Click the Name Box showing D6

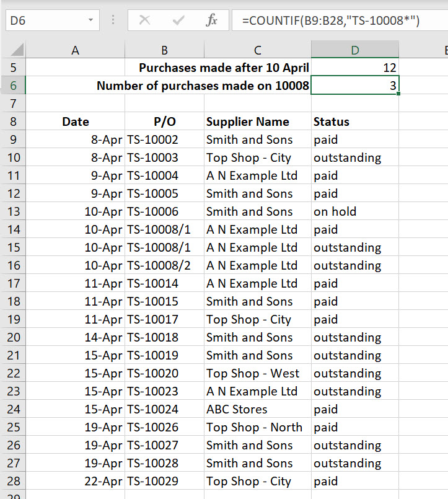pyautogui.click(x=53, y=20)
